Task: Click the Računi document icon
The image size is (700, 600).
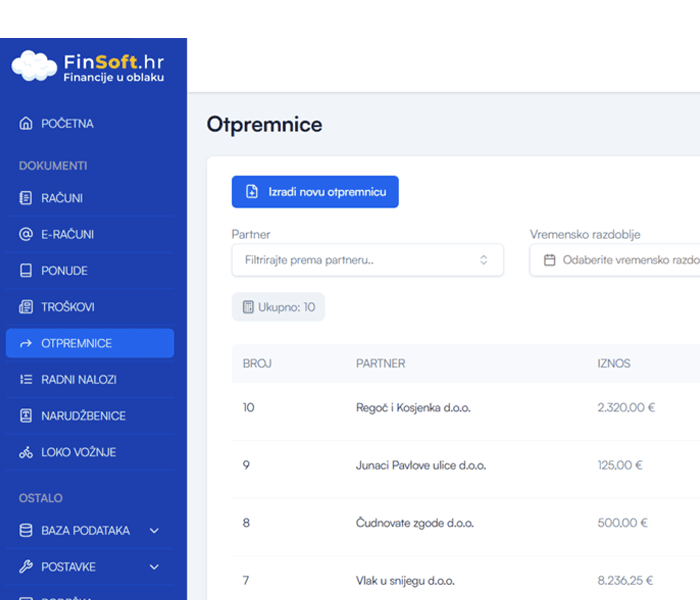Action: 26,198
